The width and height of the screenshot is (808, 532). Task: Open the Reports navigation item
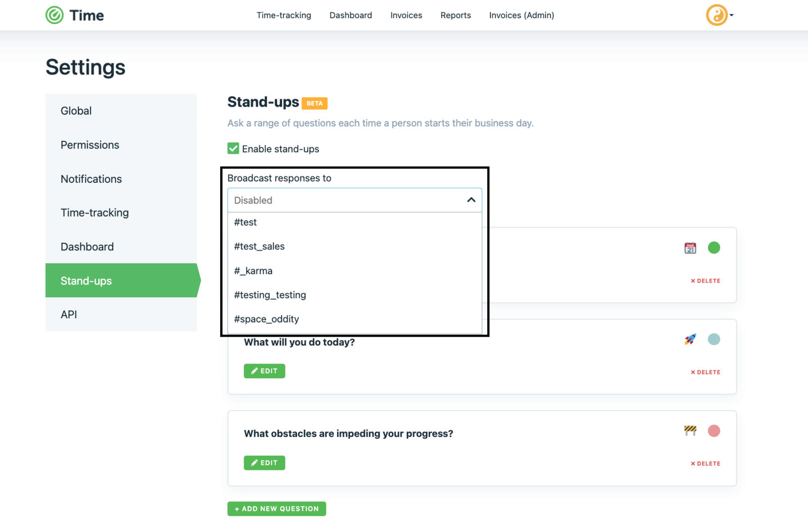455,15
